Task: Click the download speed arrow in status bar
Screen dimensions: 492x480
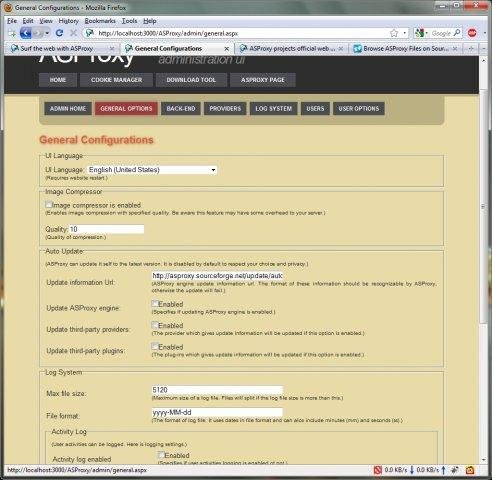Action: [412, 470]
